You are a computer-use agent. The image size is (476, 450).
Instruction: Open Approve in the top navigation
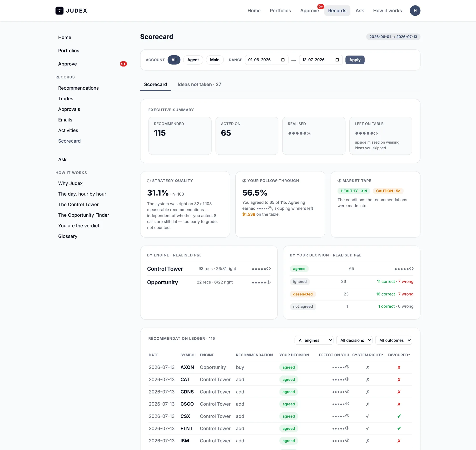309,10
